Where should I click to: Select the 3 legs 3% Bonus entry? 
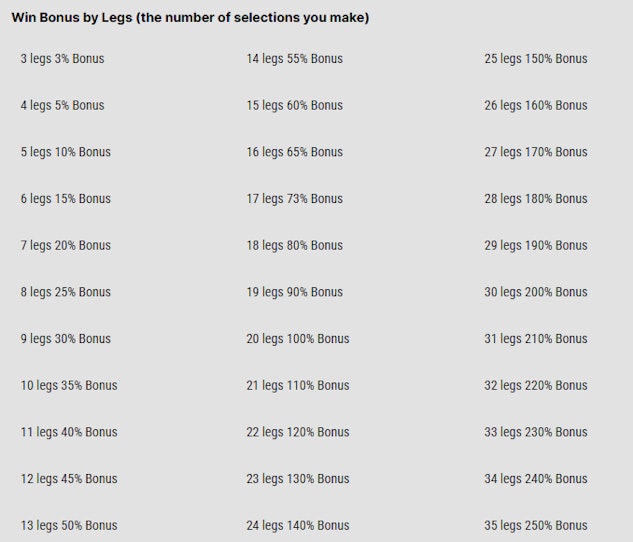[62, 59]
